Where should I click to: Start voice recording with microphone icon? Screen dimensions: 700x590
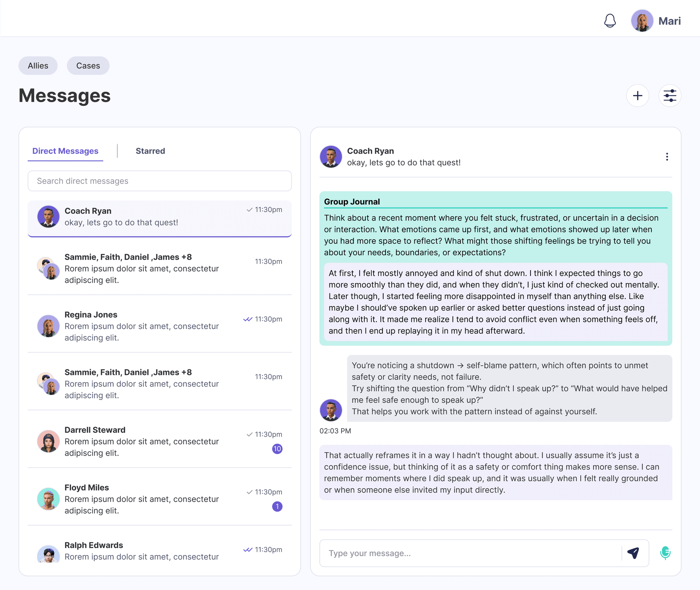[665, 553]
